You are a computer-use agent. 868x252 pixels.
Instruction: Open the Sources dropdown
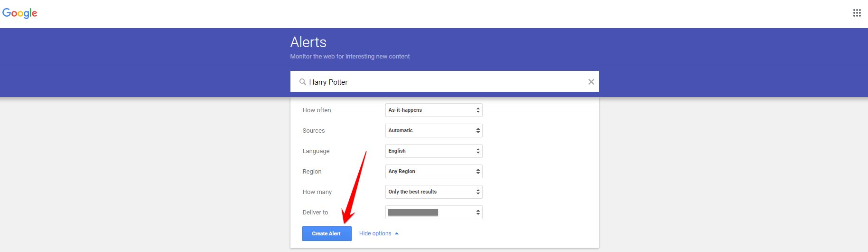pos(434,130)
